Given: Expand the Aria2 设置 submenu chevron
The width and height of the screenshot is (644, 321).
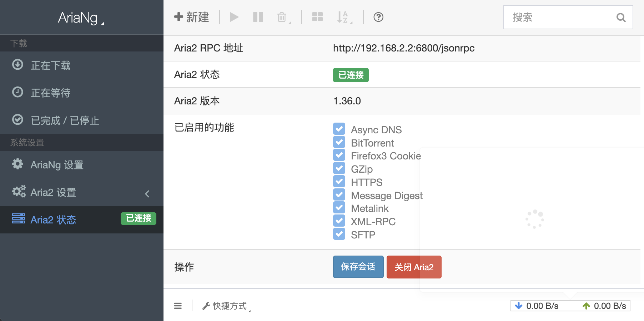Looking at the screenshot, I should [147, 194].
